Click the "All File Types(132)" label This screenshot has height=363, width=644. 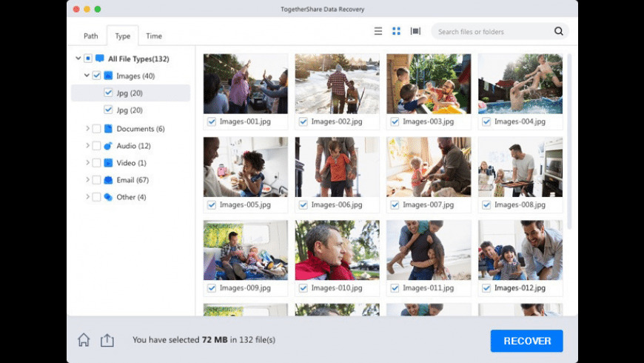[x=138, y=59]
